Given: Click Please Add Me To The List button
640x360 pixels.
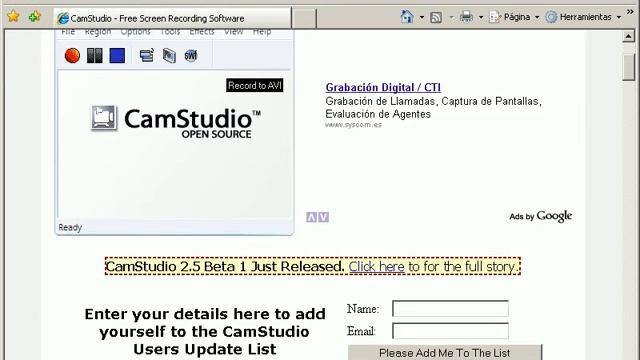Looking at the screenshot, I should coord(445,353).
